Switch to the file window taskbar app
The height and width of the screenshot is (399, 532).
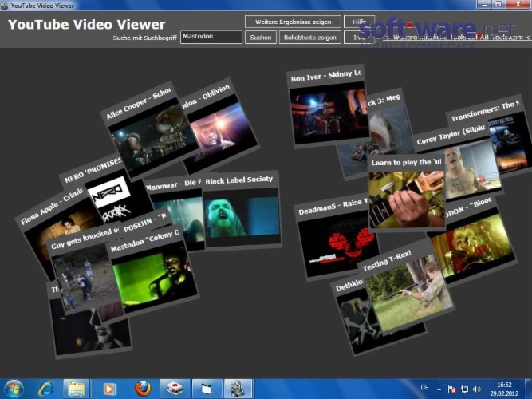click(x=207, y=389)
